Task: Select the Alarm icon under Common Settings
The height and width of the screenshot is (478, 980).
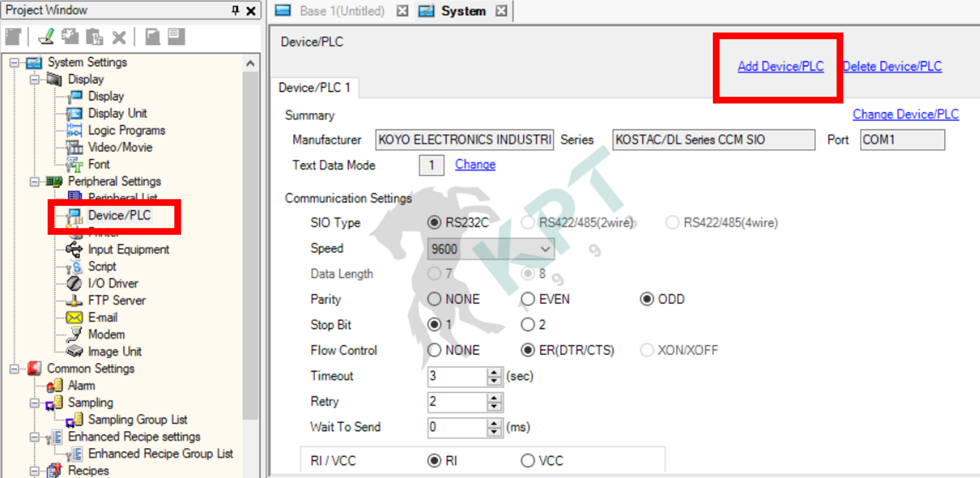Action: [54, 386]
